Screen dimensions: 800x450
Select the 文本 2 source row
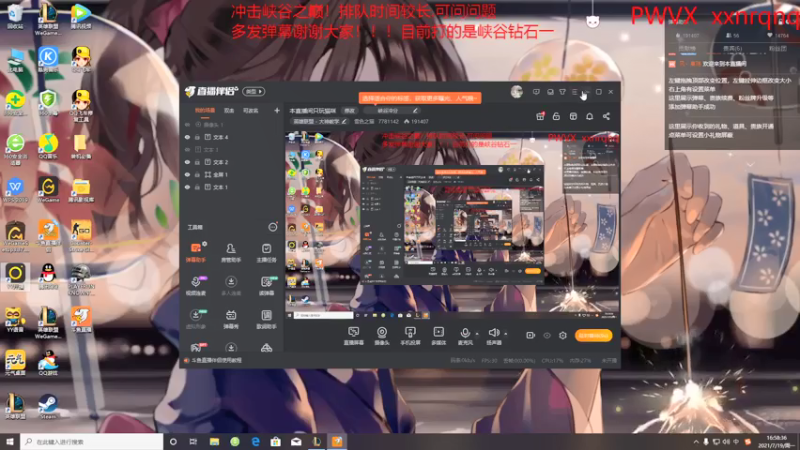coord(231,162)
